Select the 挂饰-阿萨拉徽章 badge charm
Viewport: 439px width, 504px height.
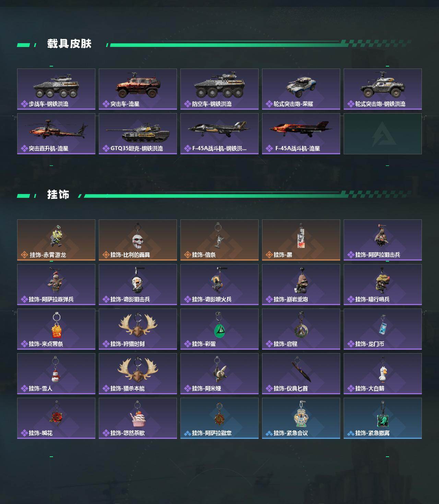click(x=219, y=418)
